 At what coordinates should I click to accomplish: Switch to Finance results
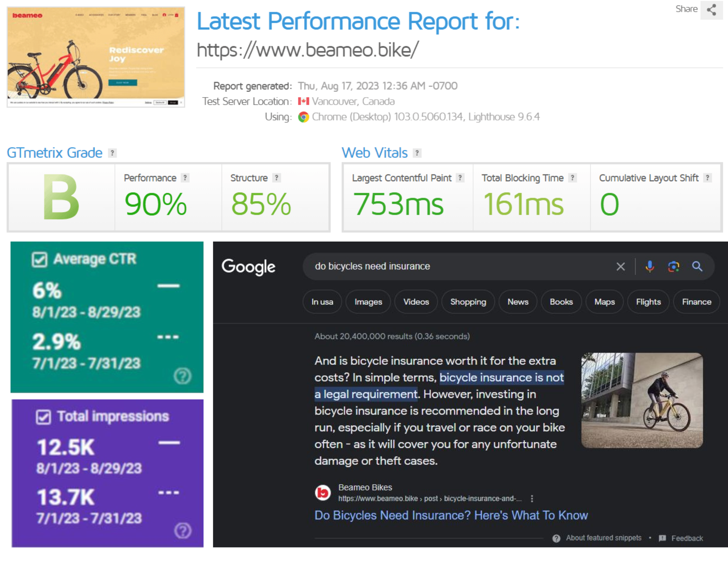696,302
